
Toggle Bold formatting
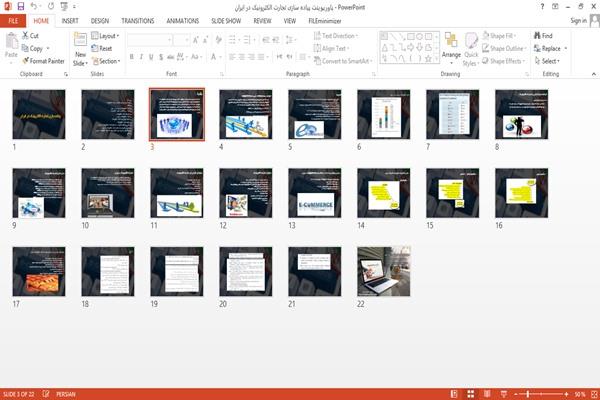tap(132, 57)
